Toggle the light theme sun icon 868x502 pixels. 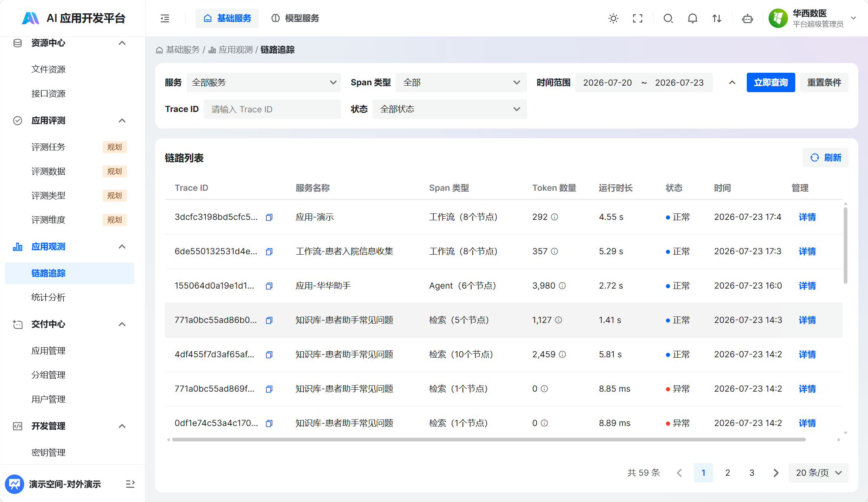[613, 18]
